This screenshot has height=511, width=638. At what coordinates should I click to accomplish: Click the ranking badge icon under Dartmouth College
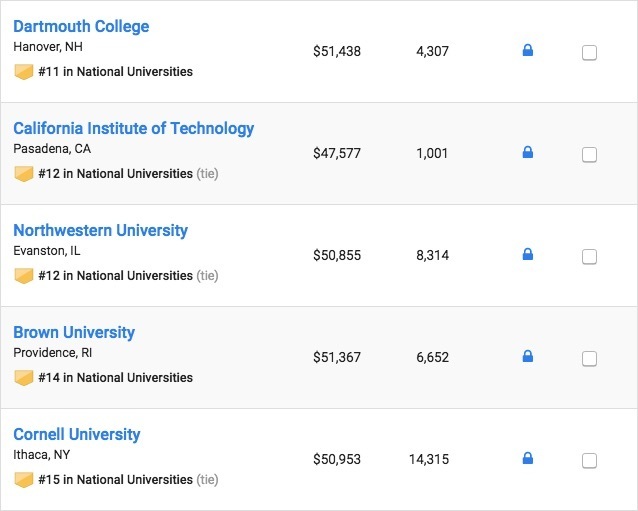click(24, 72)
